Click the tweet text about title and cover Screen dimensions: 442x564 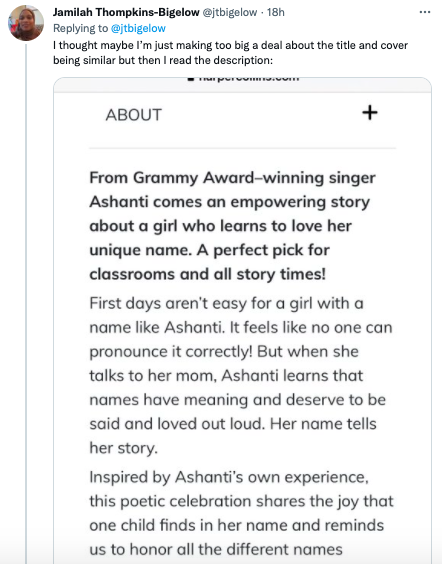[230, 53]
